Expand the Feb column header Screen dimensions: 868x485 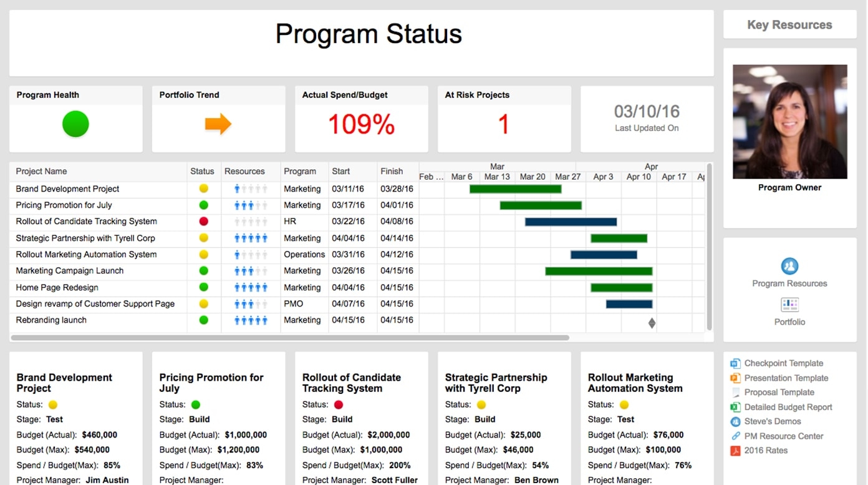tap(430, 177)
